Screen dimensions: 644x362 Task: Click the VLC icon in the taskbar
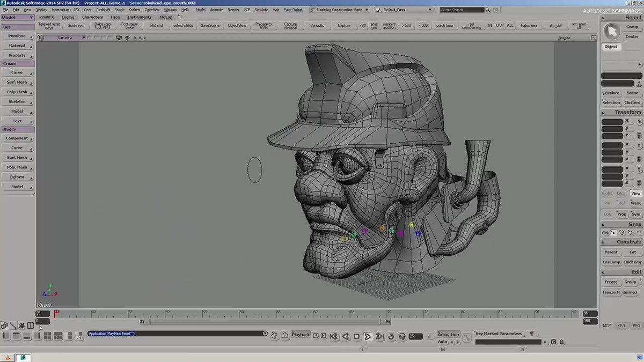coord(8,357)
